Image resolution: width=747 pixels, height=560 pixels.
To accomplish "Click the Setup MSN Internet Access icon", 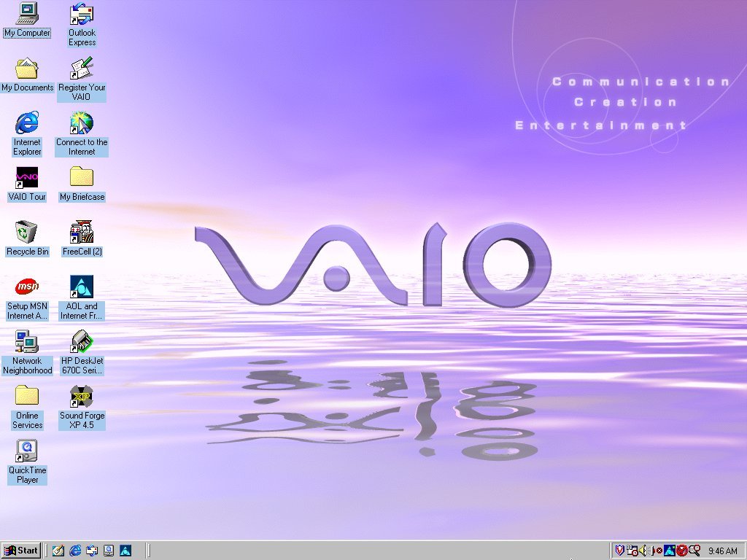I will click(27, 298).
